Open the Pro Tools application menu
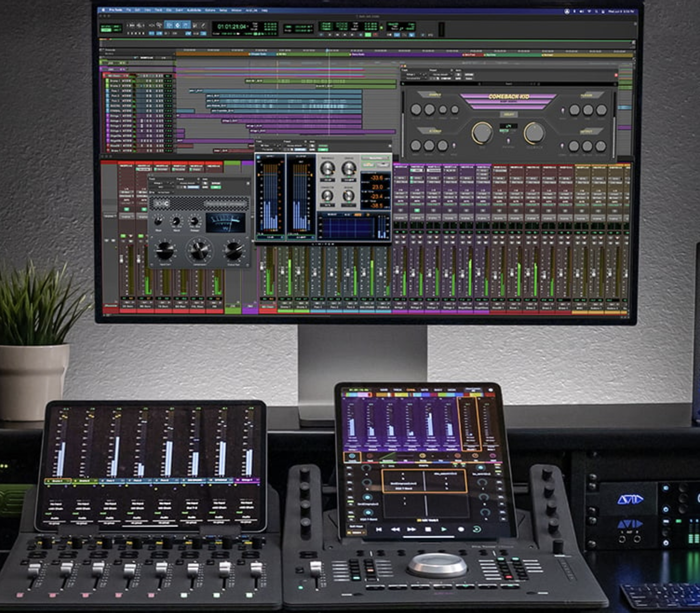The width and height of the screenshot is (700, 613). tap(115, 10)
